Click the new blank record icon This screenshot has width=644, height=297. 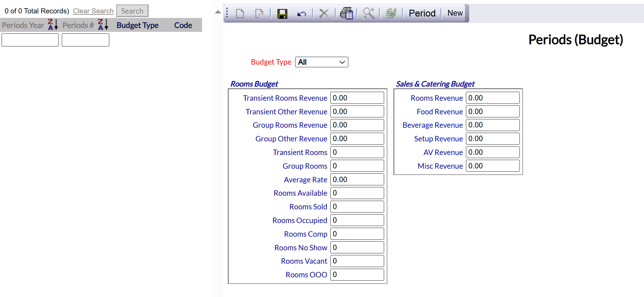(x=240, y=13)
